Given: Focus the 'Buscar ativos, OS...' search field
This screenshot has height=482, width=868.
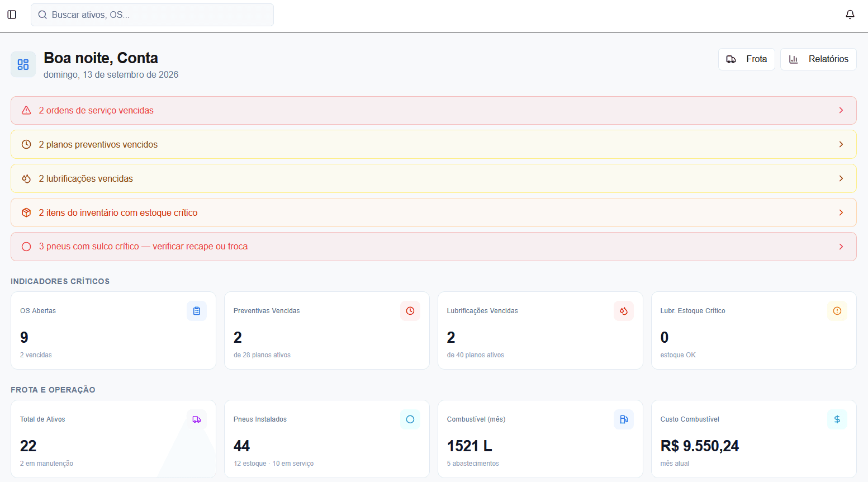Looking at the screenshot, I should point(152,15).
